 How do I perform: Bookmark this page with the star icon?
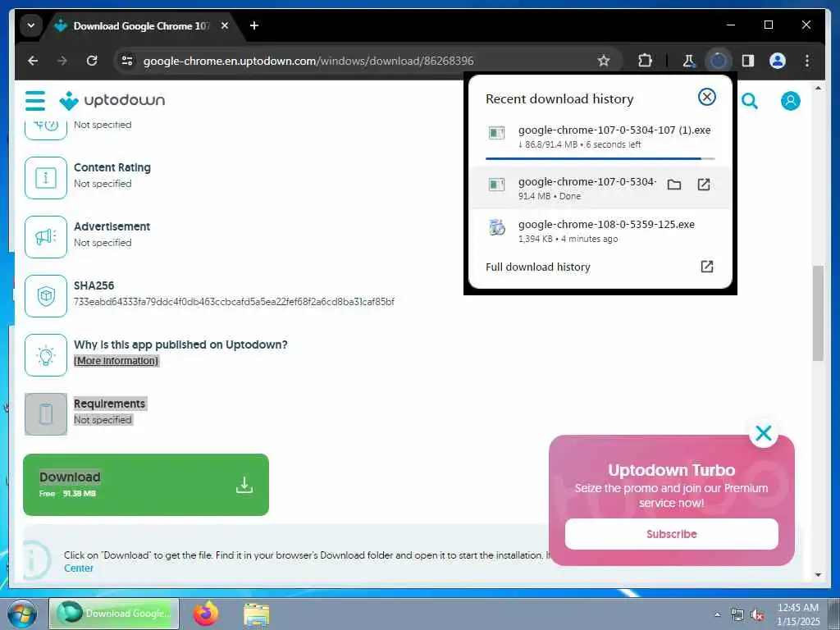coord(604,61)
